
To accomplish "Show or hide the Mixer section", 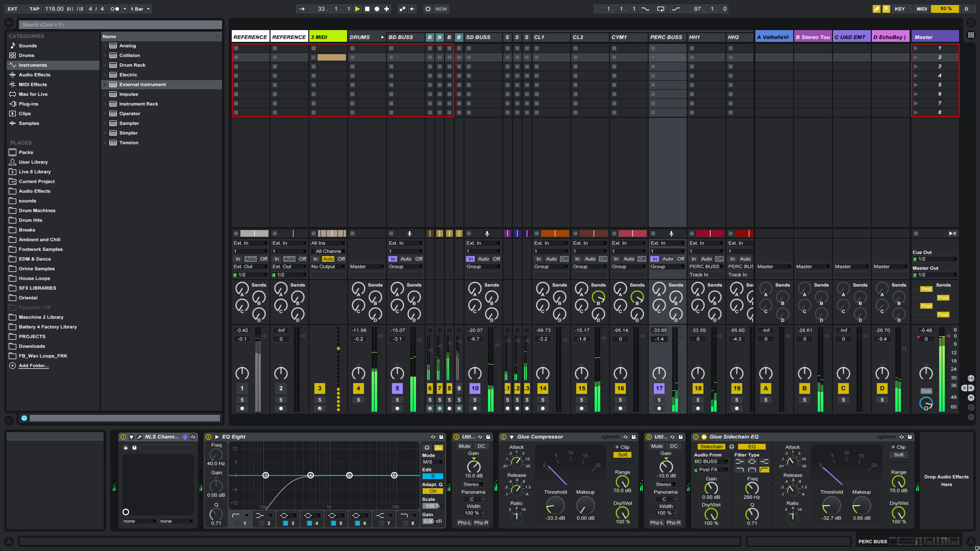I will coord(971,397).
